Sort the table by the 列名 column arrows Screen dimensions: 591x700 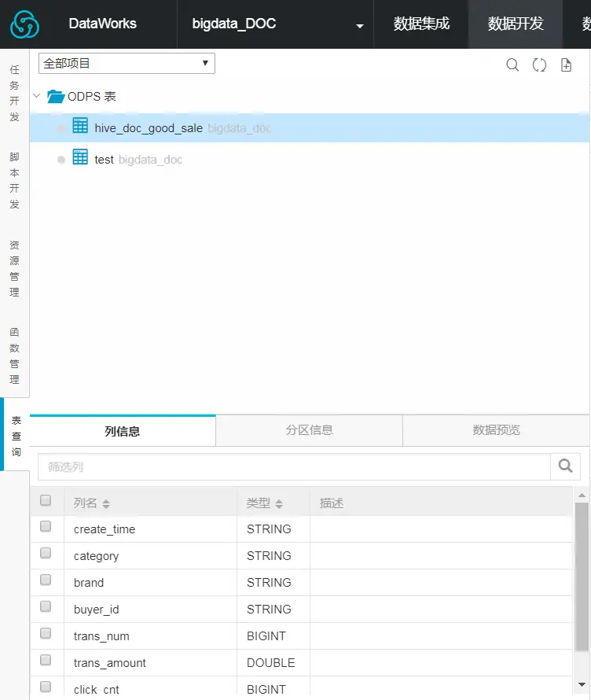[x=106, y=504]
